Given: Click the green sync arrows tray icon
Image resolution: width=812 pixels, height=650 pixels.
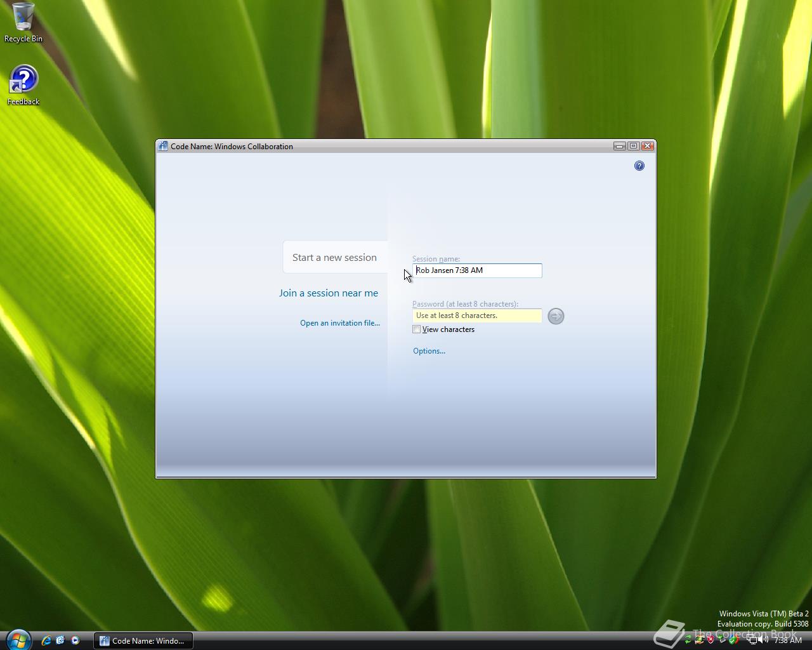Looking at the screenshot, I should click(688, 639).
